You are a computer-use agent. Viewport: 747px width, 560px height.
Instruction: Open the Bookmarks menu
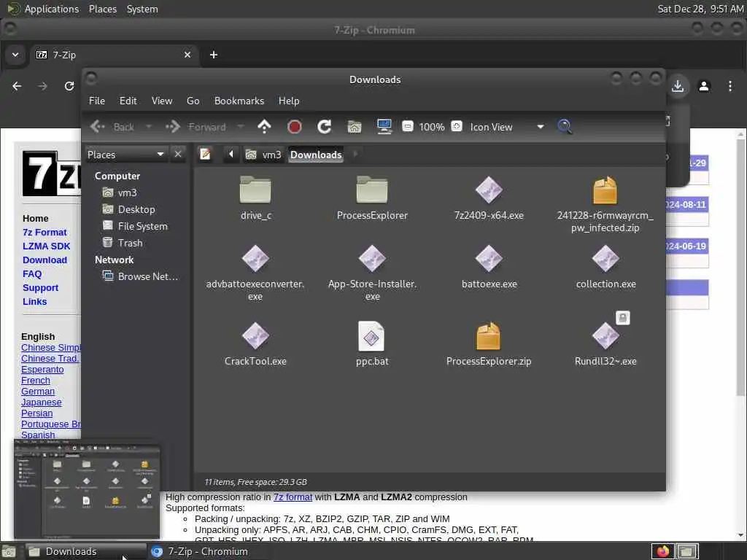tap(239, 101)
